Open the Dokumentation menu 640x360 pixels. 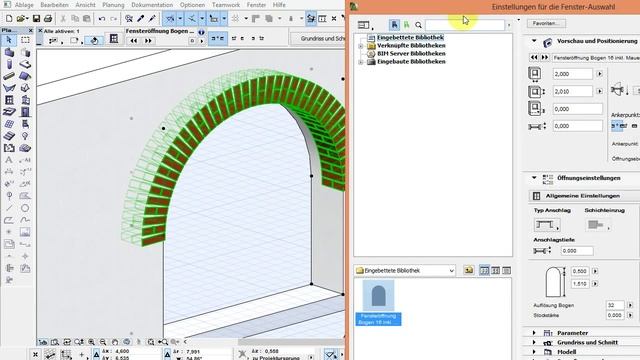152,5
